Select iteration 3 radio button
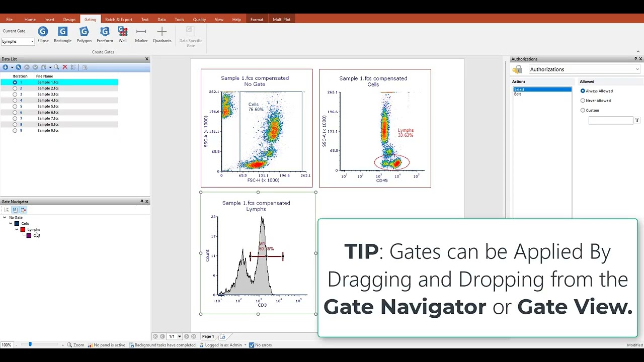The width and height of the screenshot is (644, 362). pos(15,95)
